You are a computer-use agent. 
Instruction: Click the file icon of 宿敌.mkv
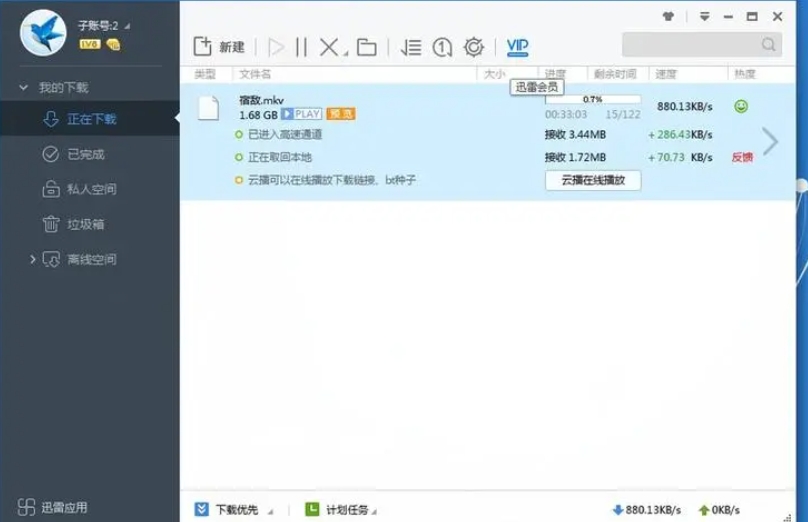point(208,108)
